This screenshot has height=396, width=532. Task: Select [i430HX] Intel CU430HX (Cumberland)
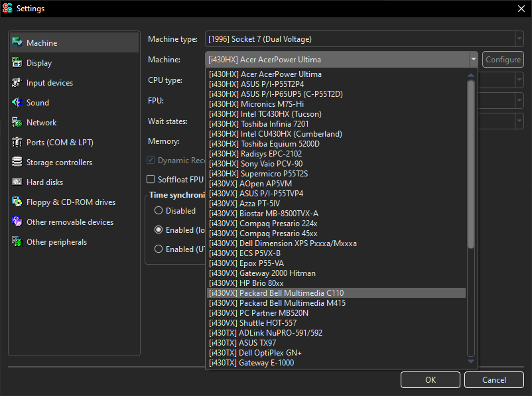point(336,134)
